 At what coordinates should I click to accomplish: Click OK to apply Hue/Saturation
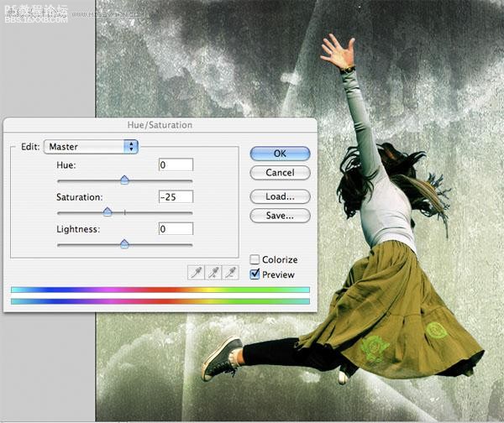(x=280, y=154)
